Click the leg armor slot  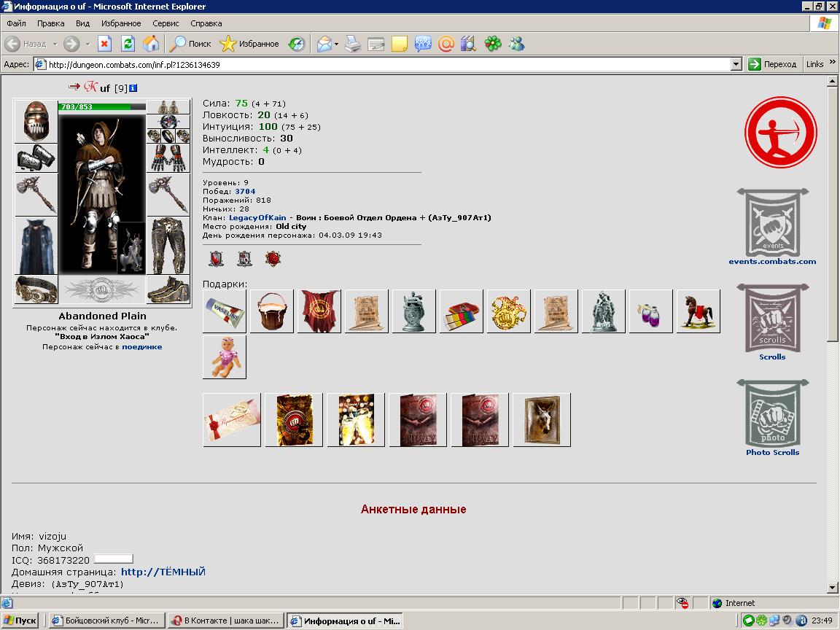168,246
